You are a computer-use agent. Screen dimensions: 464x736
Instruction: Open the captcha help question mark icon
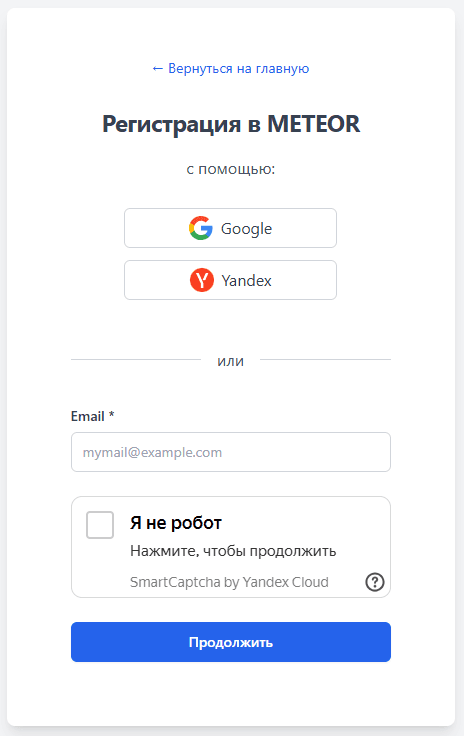[x=375, y=582]
